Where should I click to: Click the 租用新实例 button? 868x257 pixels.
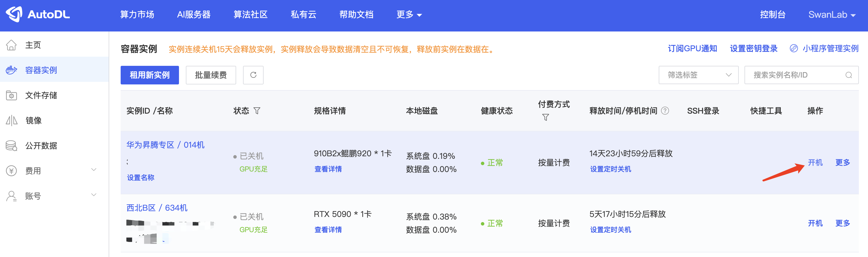click(150, 75)
